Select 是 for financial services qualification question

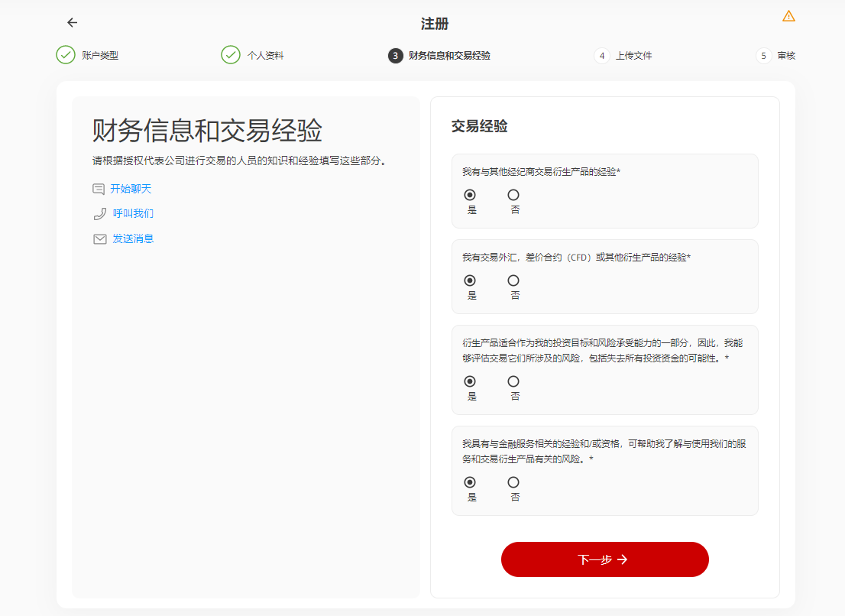[470, 482]
